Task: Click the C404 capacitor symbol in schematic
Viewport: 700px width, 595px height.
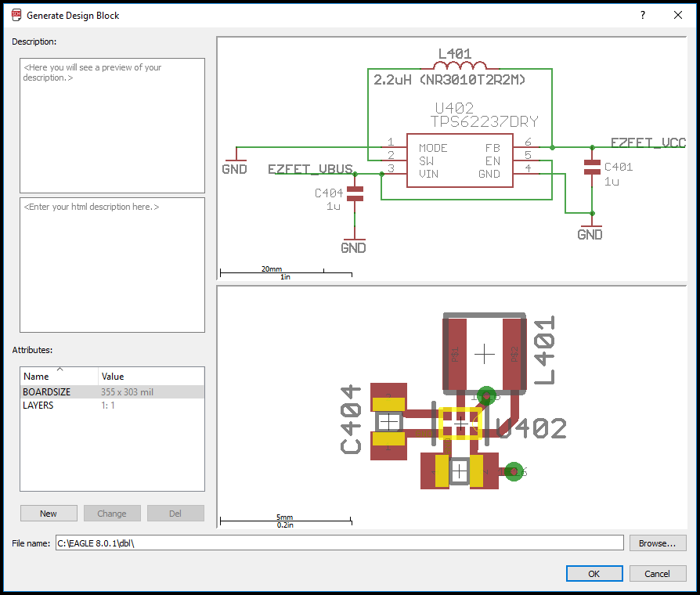Action: click(x=355, y=194)
